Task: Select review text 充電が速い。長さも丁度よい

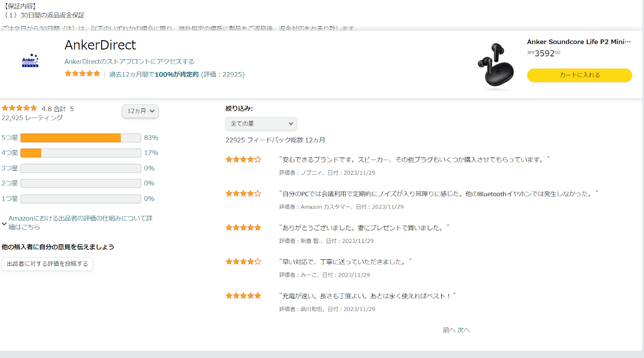Action: (367, 296)
